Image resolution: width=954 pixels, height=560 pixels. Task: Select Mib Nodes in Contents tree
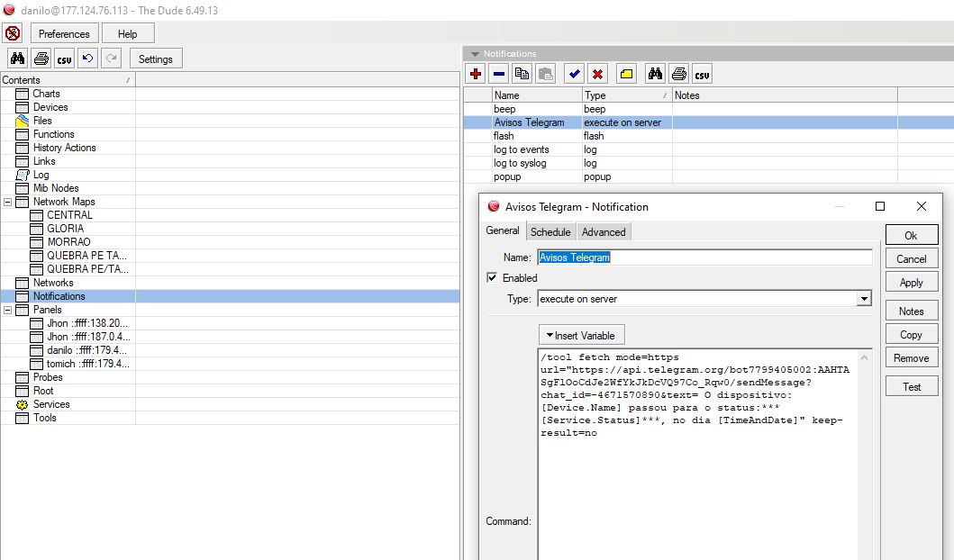(56, 188)
